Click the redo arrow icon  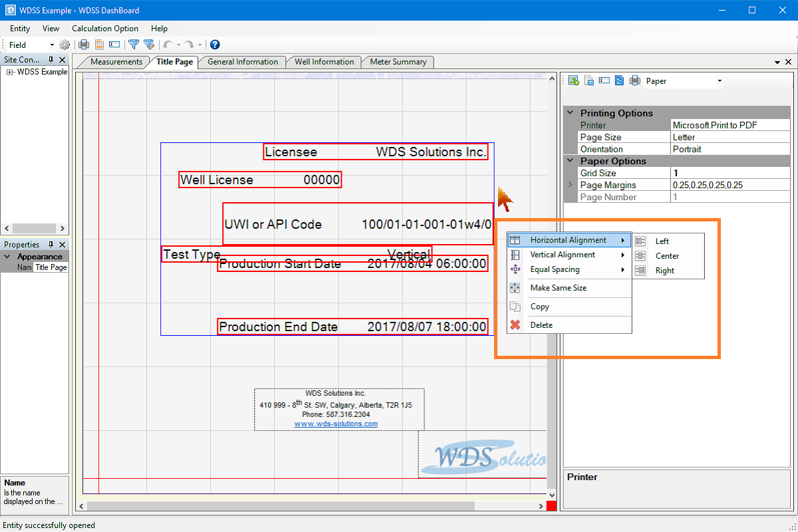(190, 45)
